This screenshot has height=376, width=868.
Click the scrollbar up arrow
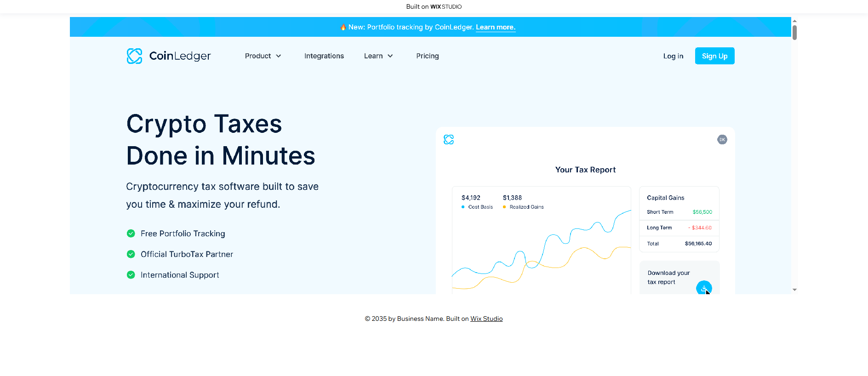click(x=794, y=21)
